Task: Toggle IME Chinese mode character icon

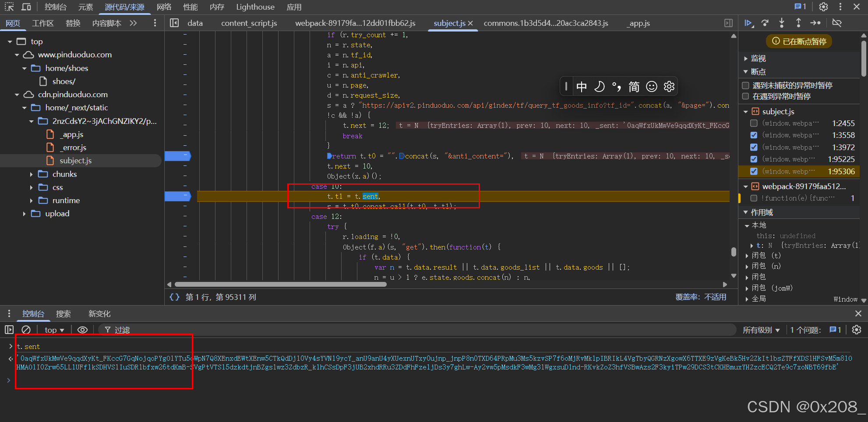Action: pyautogui.click(x=582, y=86)
